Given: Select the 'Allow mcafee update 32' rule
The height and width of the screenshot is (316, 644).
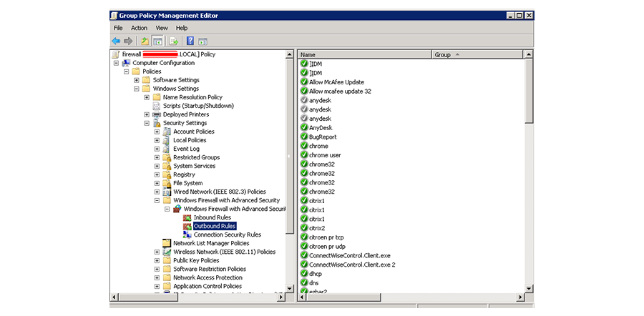Looking at the screenshot, I should pyautogui.click(x=340, y=91).
